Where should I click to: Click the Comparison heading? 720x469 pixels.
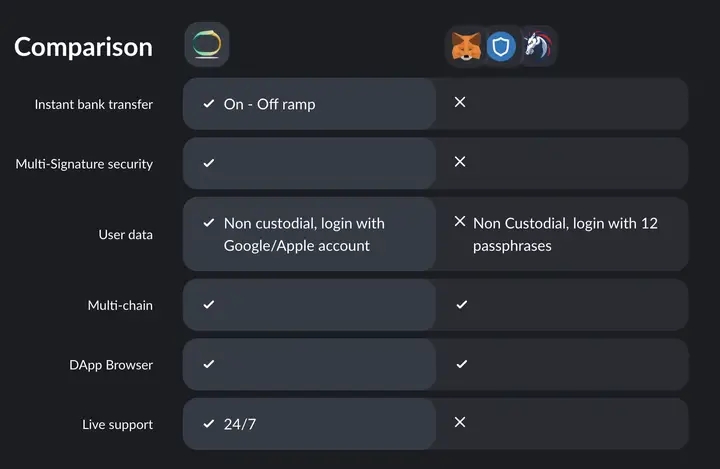click(83, 46)
